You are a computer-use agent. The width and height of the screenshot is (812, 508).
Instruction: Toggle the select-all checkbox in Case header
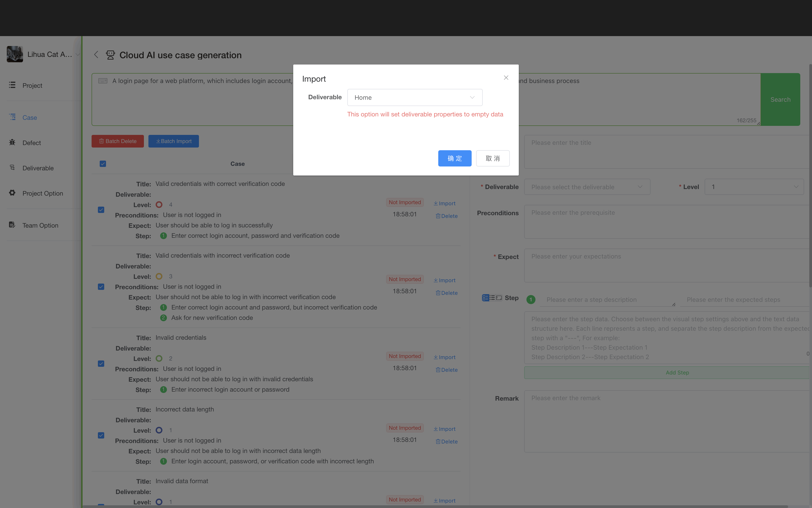coord(103,164)
